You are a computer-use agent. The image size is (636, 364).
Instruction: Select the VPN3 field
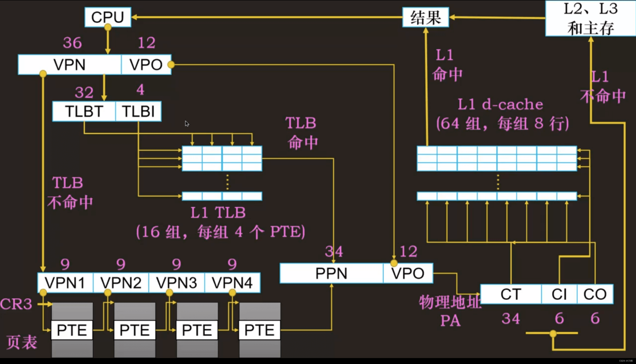(177, 283)
